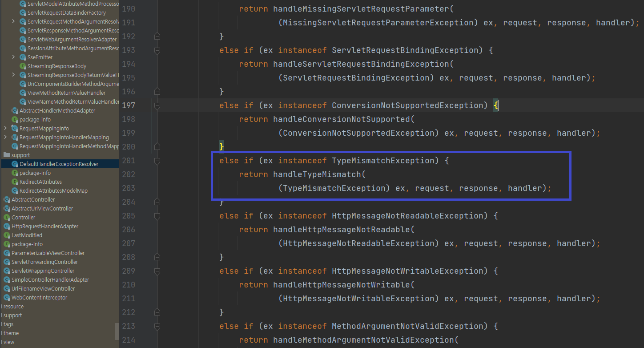Click the class icon of ServletForwardingController

tap(7, 262)
